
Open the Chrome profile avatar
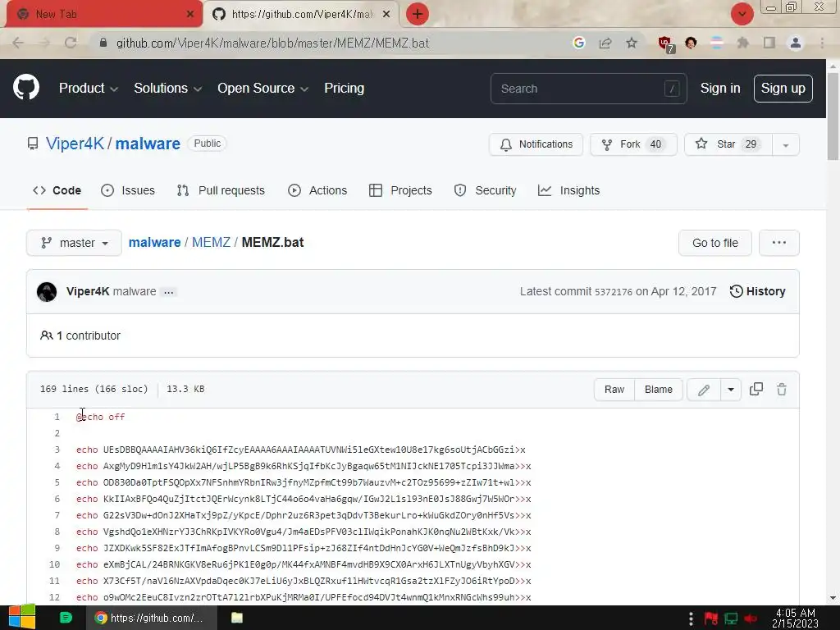click(x=796, y=43)
